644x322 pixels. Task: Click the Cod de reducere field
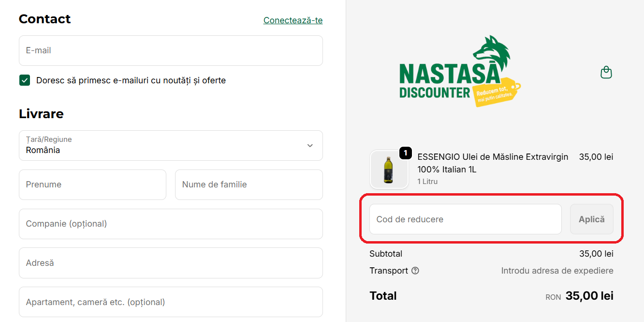pyautogui.click(x=465, y=219)
